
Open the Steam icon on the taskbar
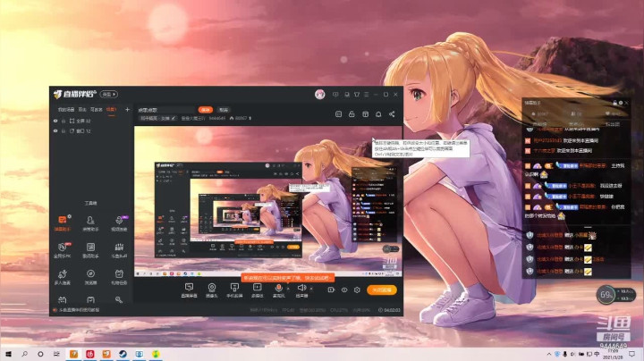[123, 354]
